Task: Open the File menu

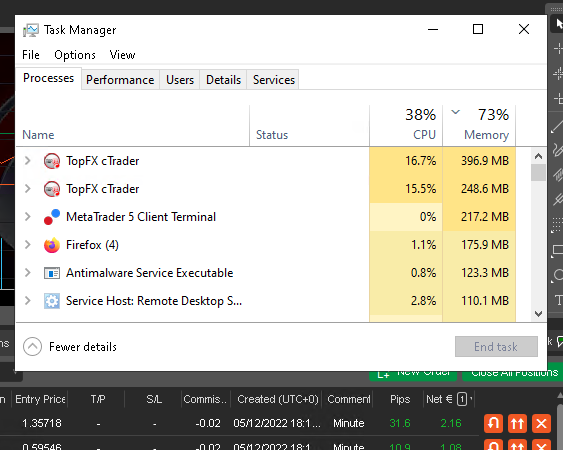Action: [x=31, y=55]
